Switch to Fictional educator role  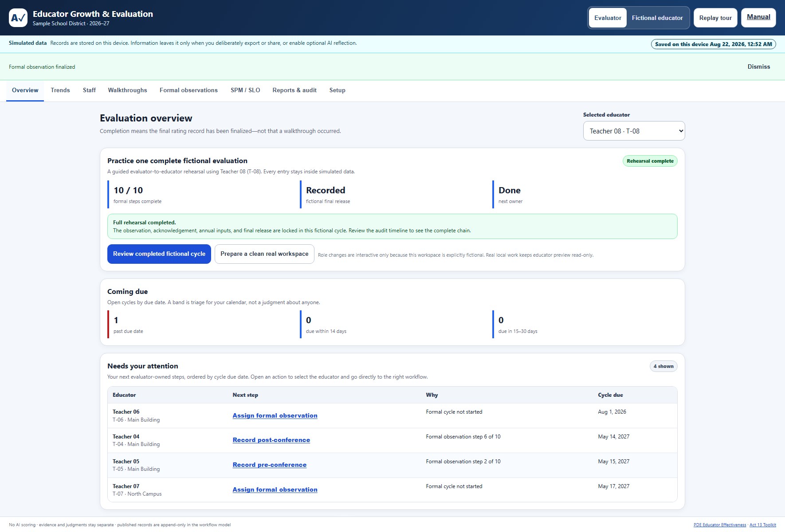(657, 18)
